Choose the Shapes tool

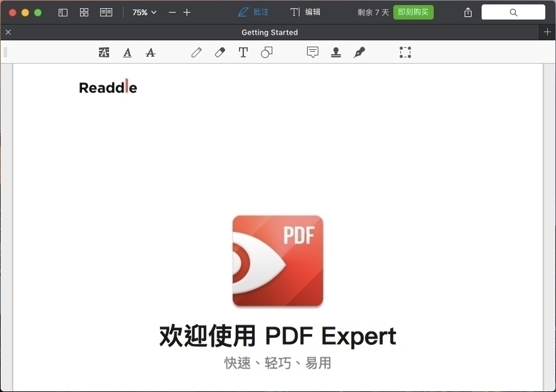[x=266, y=52]
